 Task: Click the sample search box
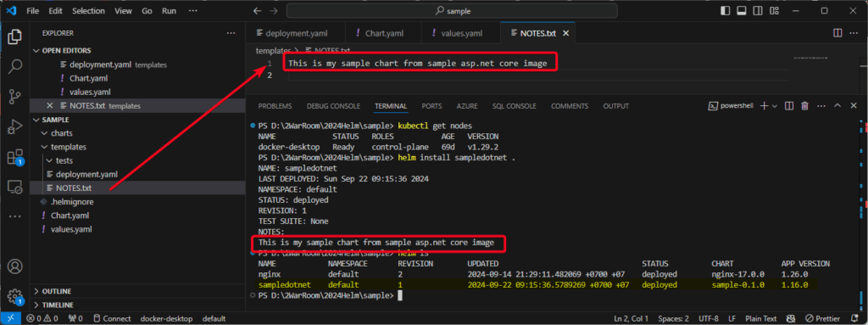coord(452,10)
